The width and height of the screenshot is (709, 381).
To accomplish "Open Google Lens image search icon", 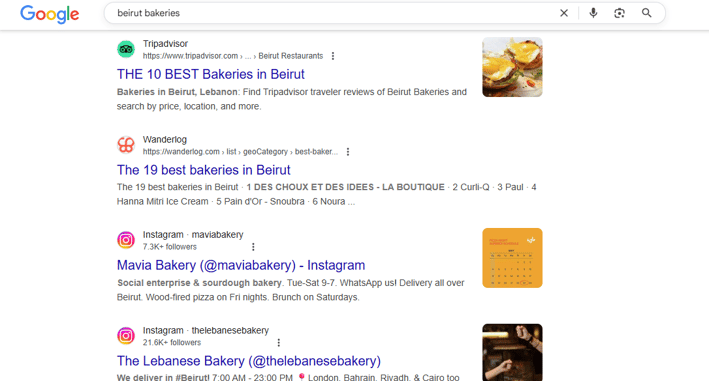I will [x=619, y=13].
